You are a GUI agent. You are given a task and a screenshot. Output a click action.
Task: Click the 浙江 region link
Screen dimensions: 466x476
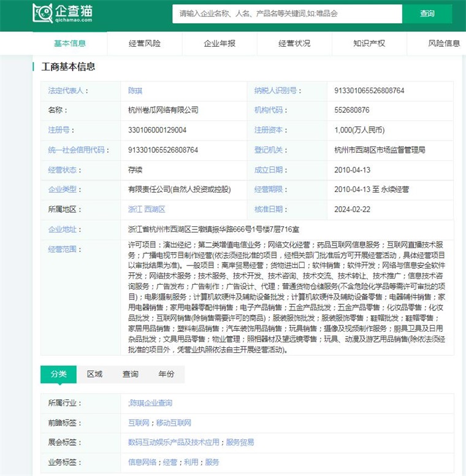click(x=135, y=209)
